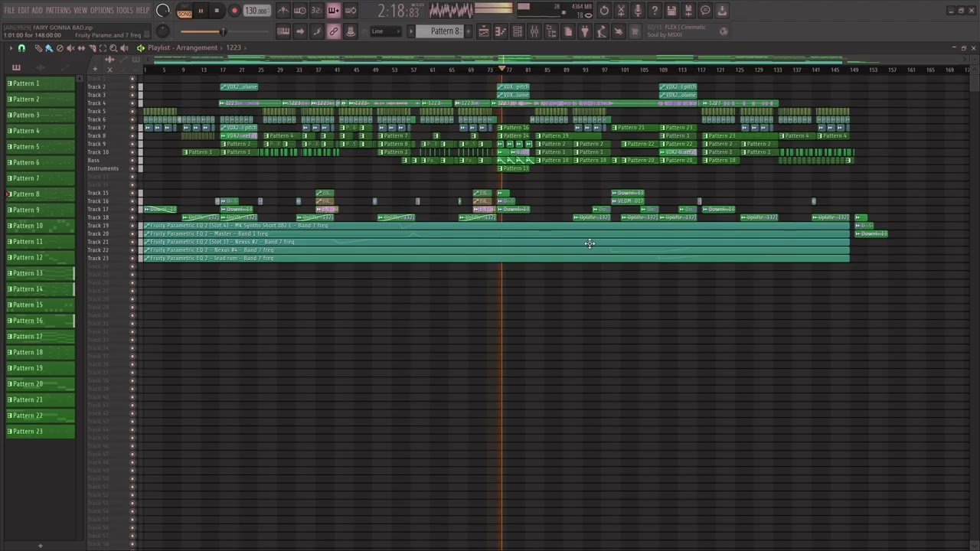The height and width of the screenshot is (551, 980).
Task: Click the undo history circular arrow icon
Action: coord(605,11)
